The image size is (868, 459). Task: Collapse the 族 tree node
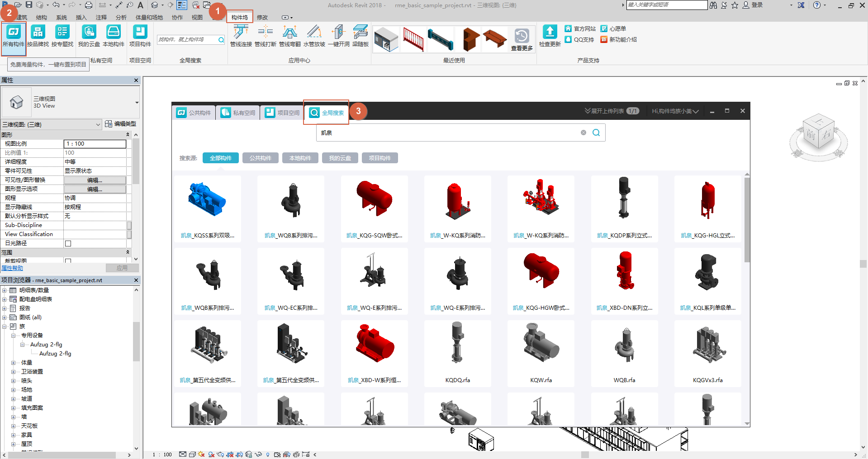pos(5,327)
